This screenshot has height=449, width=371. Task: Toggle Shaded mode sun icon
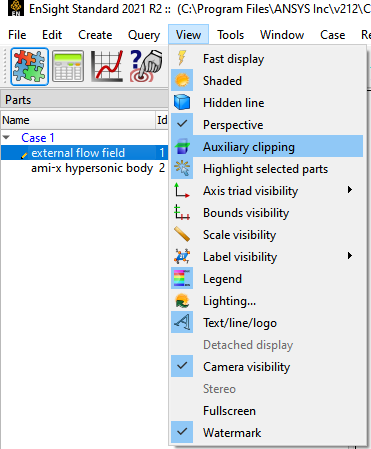pos(182,80)
